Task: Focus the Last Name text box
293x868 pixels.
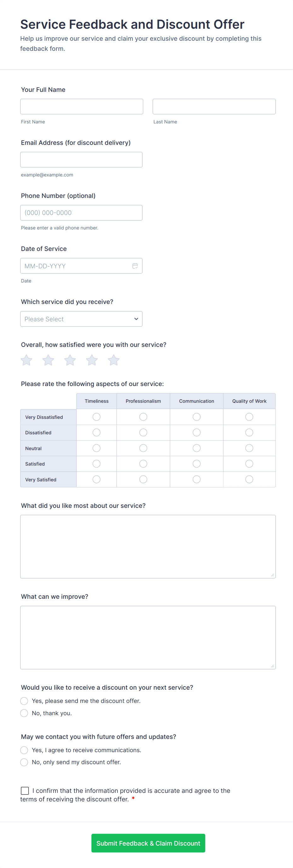Action: point(214,106)
